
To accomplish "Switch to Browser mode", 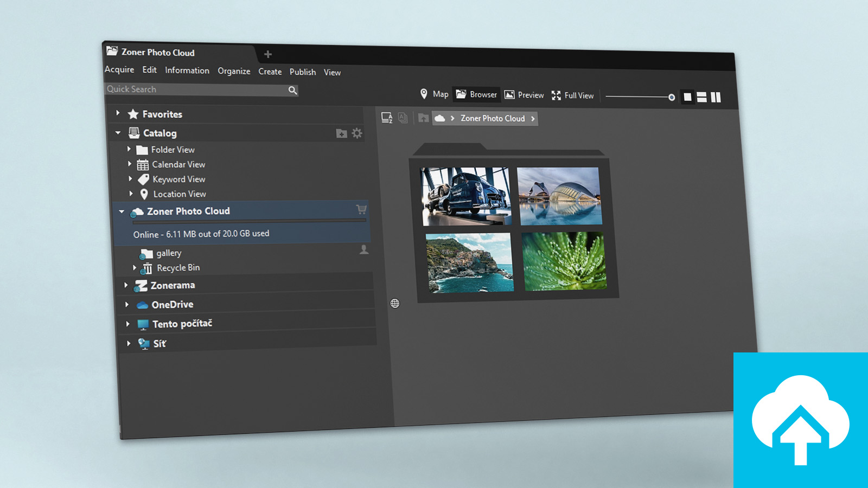I will coord(476,94).
